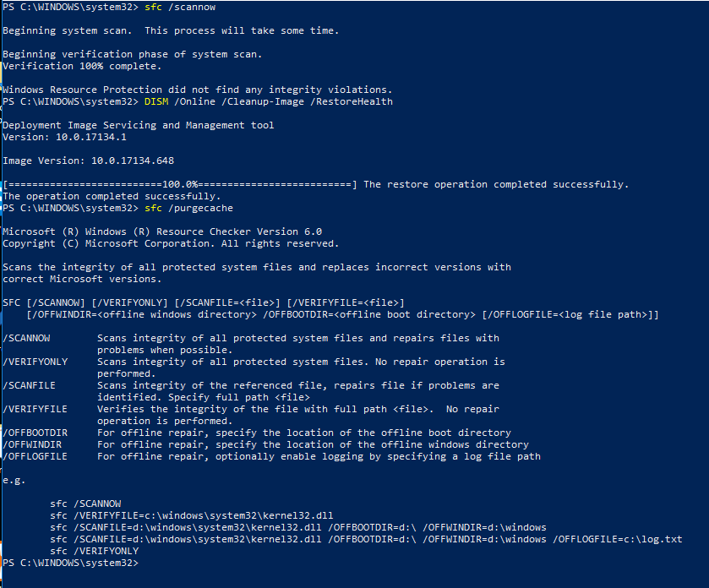Click the DISM tool "Version: 10.0.17134.1" line
Viewport: 709px width, 588px height.
click(x=64, y=137)
